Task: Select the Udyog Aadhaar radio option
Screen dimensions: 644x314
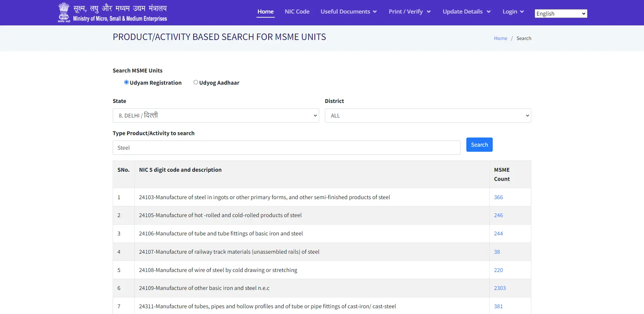Action: (x=196, y=82)
